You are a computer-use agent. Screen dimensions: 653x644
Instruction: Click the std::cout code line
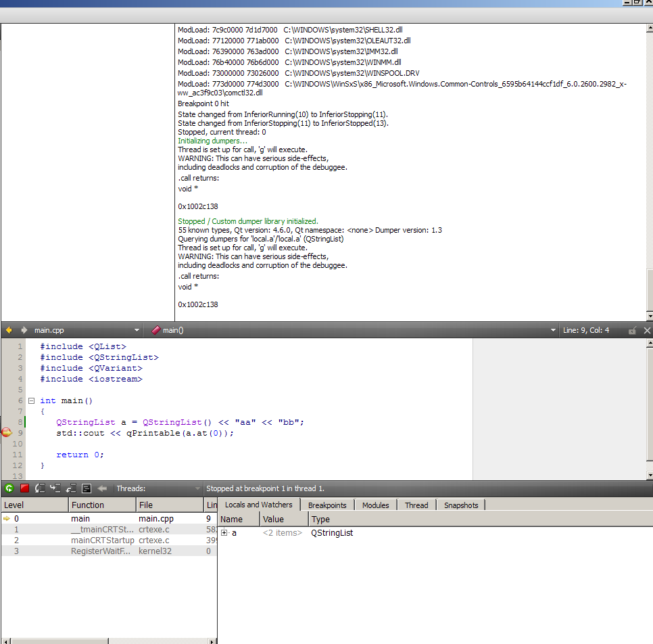click(145, 433)
